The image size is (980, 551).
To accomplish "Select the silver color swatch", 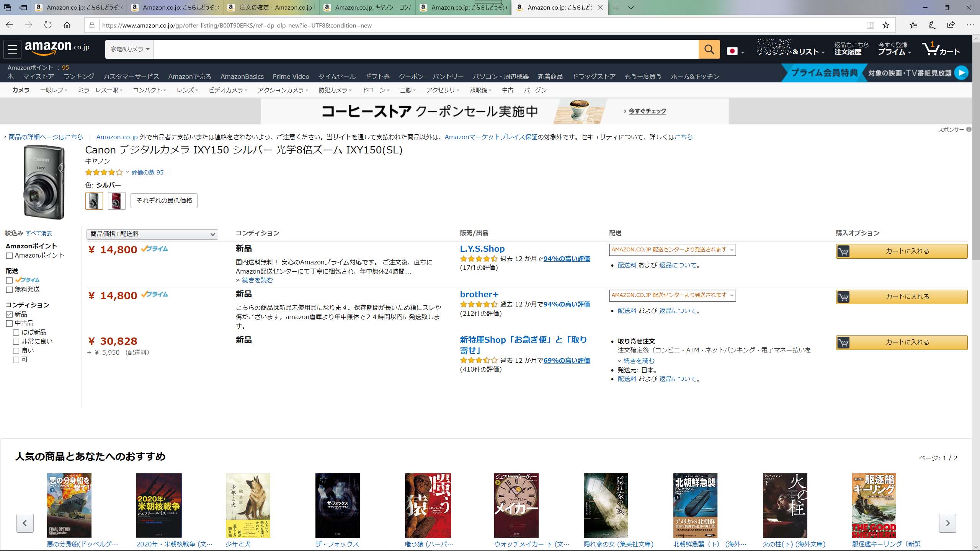I will [x=94, y=201].
